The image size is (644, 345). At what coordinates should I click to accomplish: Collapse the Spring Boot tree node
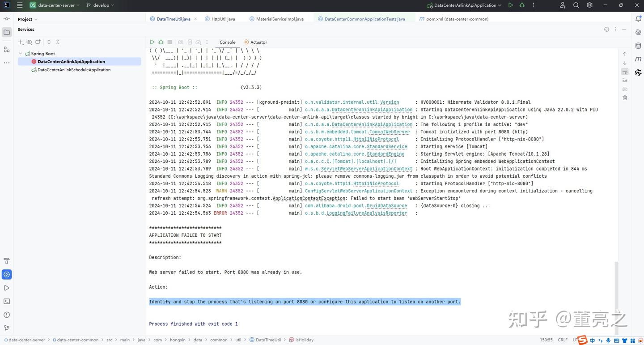[21, 54]
